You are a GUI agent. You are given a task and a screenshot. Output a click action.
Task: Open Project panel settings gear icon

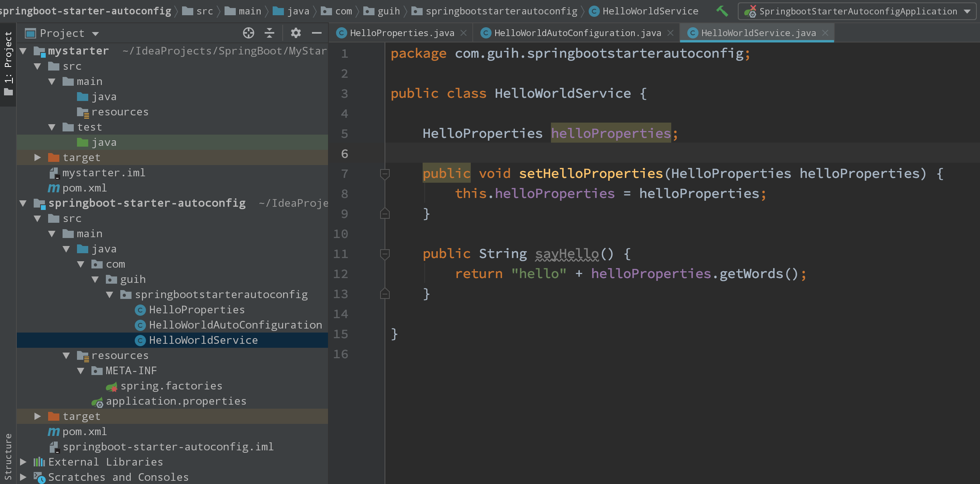point(296,33)
